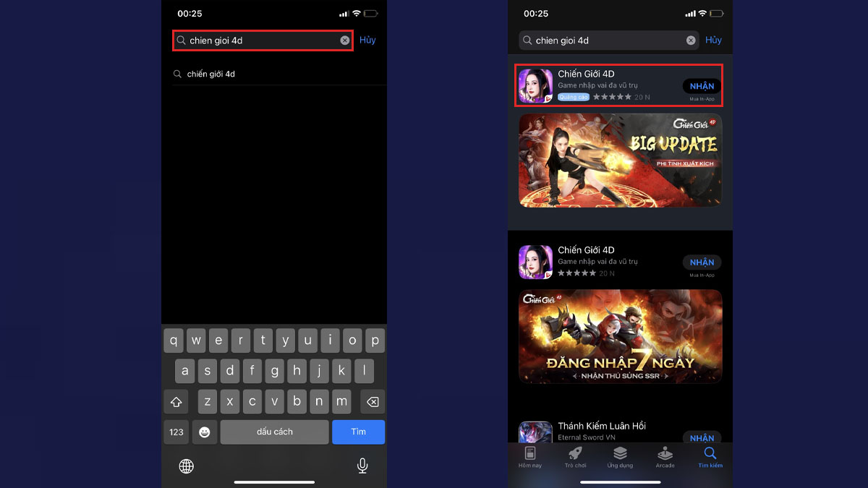Tap the Z key
Image resolution: width=868 pixels, height=488 pixels.
pyautogui.click(x=208, y=401)
